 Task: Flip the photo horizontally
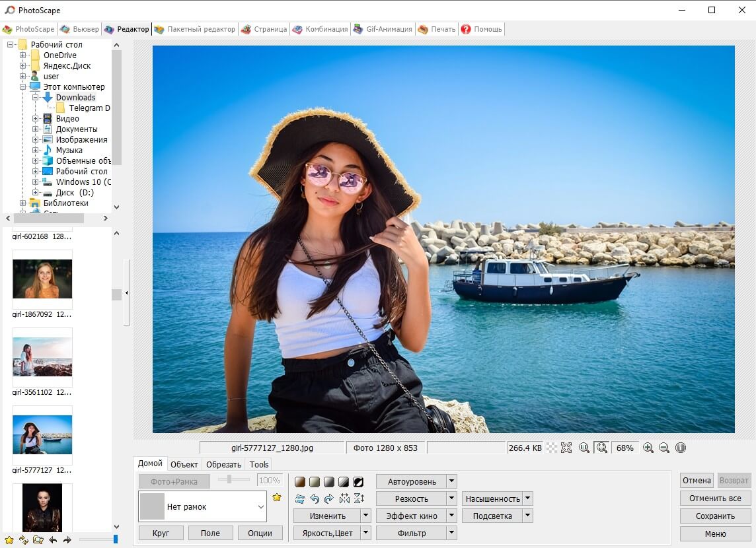346,498
